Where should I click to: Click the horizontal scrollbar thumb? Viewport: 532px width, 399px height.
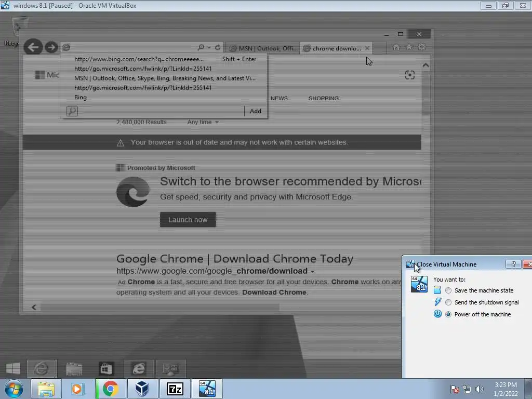159,308
